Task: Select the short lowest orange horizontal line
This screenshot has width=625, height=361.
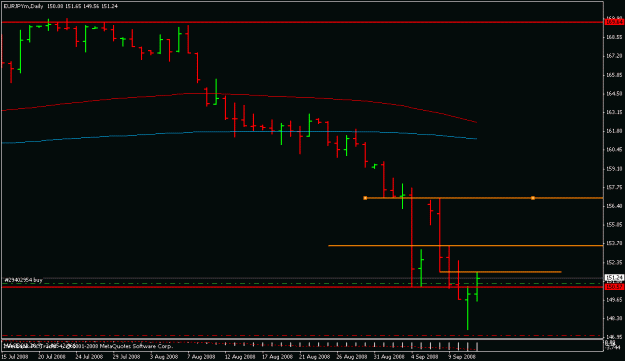Action: pyautogui.click(x=500, y=272)
